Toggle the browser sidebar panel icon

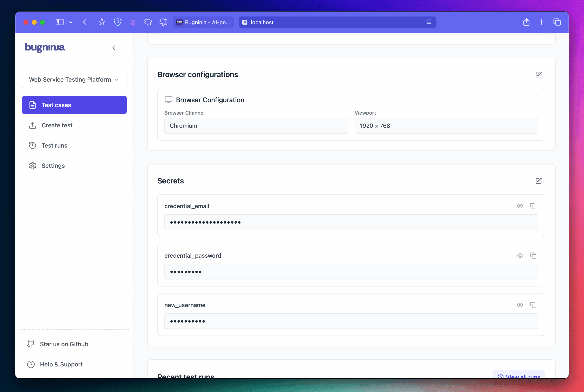click(x=60, y=22)
